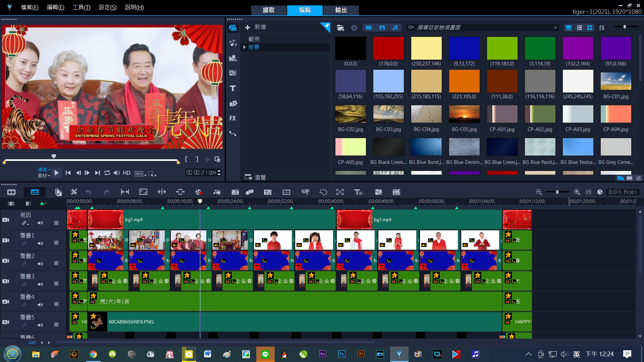The height and width of the screenshot is (362, 644).
Task: Open the 16:9 aspect ratio dropdown
Action: [x=141, y=174]
